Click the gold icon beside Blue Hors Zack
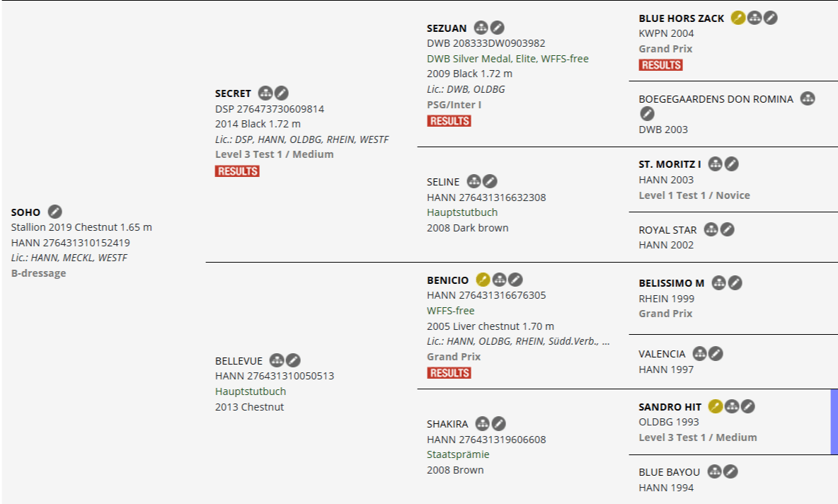 tap(738, 18)
